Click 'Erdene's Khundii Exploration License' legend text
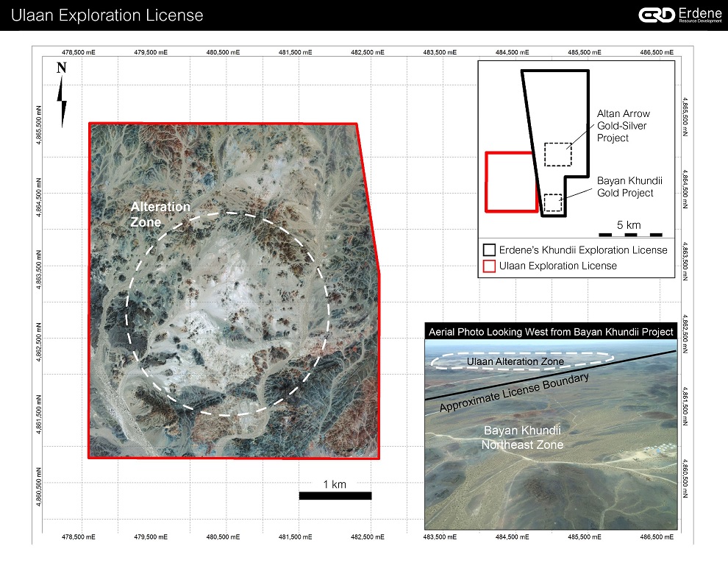The image size is (728, 563). (583, 250)
